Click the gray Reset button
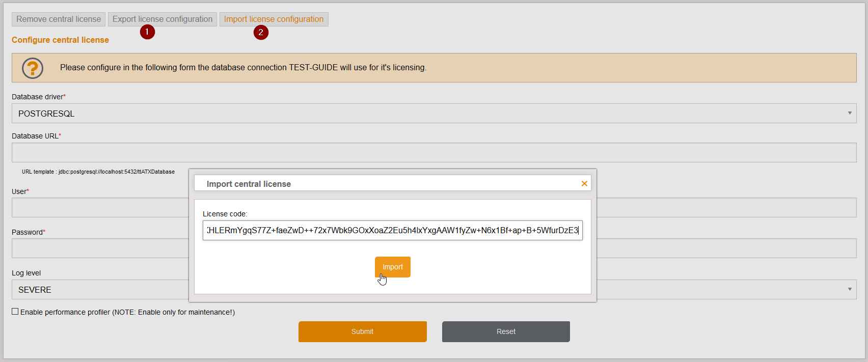 [506, 331]
